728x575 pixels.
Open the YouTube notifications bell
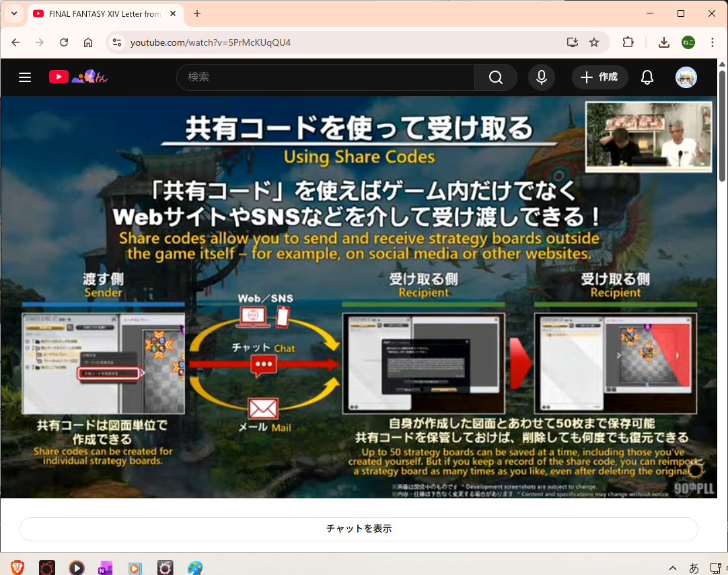pos(647,77)
